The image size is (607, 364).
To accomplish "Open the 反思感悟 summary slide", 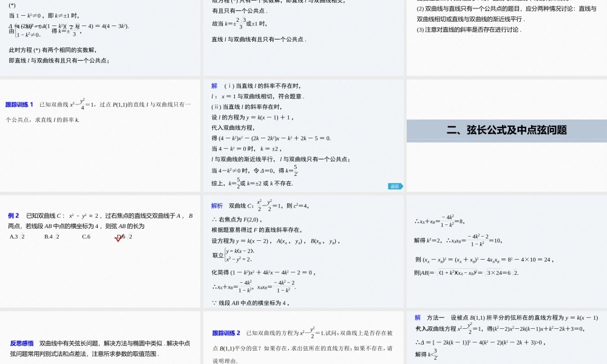I will point(100,340).
